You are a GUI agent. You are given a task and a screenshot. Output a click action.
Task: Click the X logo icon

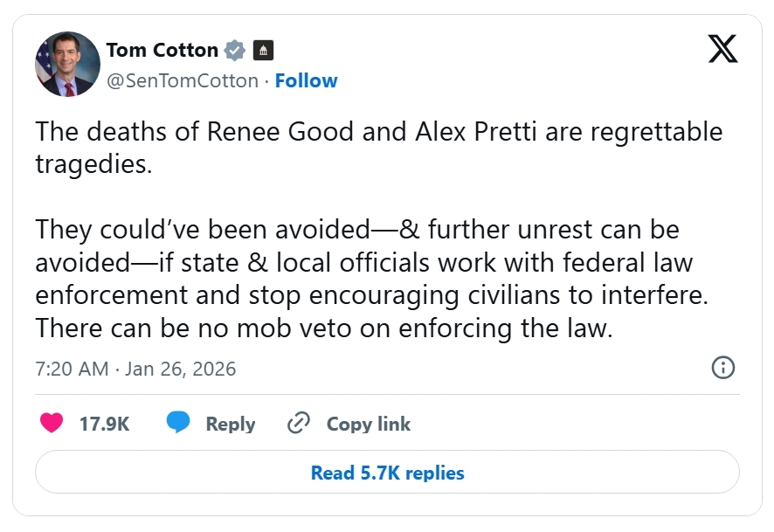722,50
